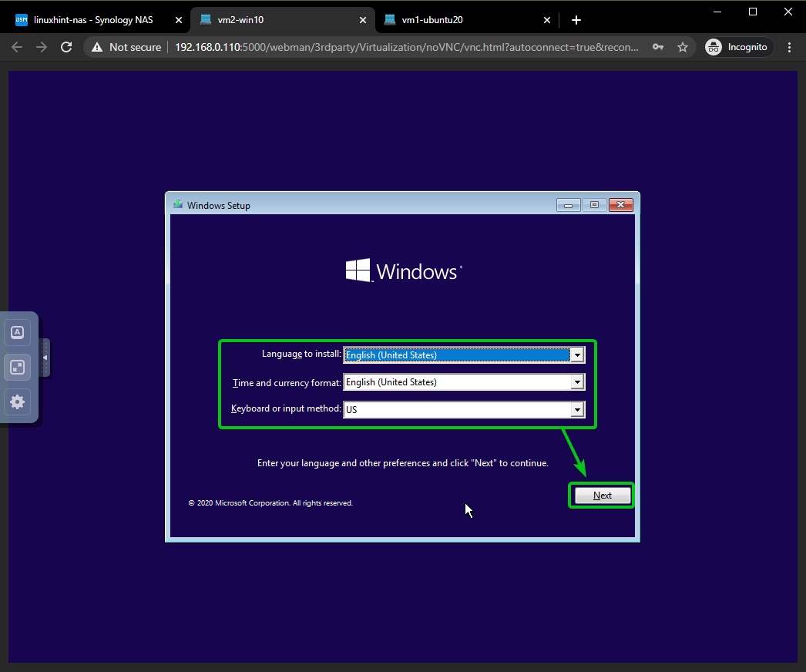The image size is (806, 672).
Task: Bookmark this page with star icon
Action: tap(682, 47)
